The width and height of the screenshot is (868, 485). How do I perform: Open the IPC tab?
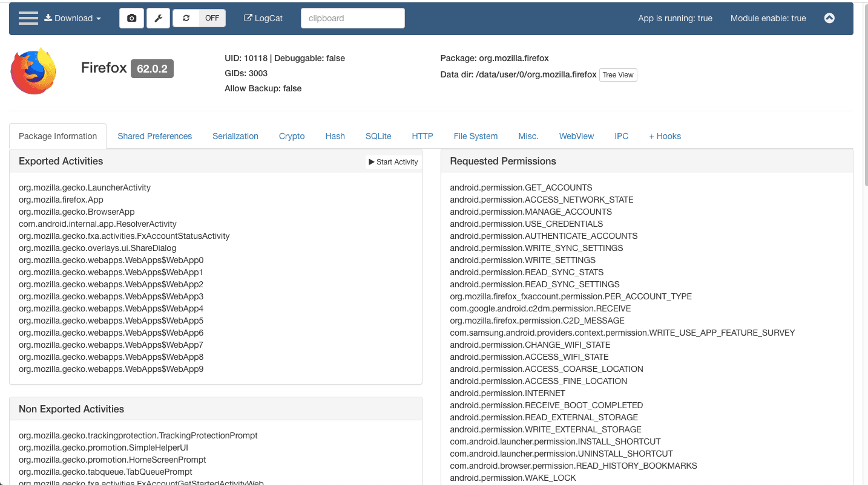(x=622, y=136)
